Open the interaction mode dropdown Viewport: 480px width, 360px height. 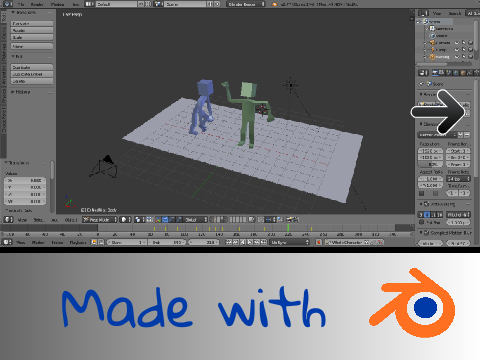click(x=100, y=220)
